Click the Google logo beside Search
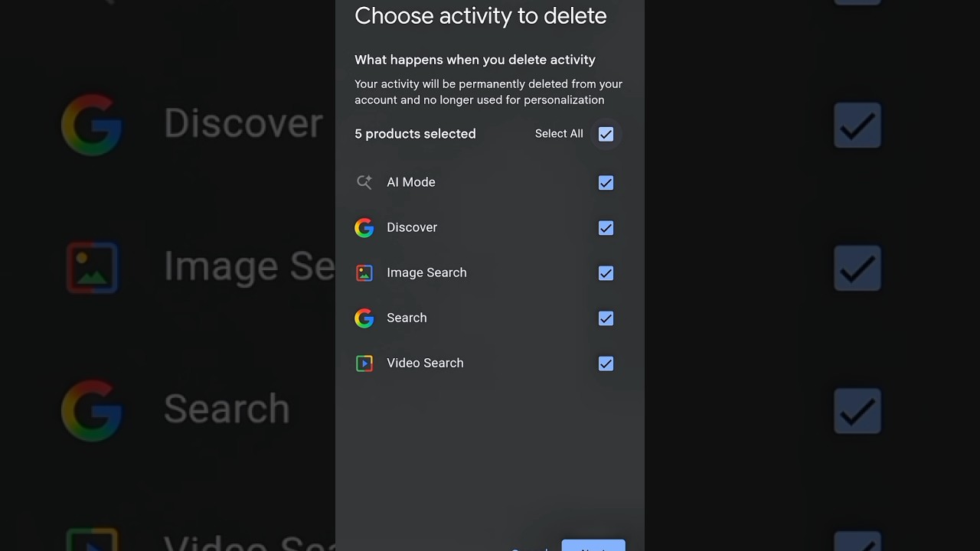 (364, 318)
